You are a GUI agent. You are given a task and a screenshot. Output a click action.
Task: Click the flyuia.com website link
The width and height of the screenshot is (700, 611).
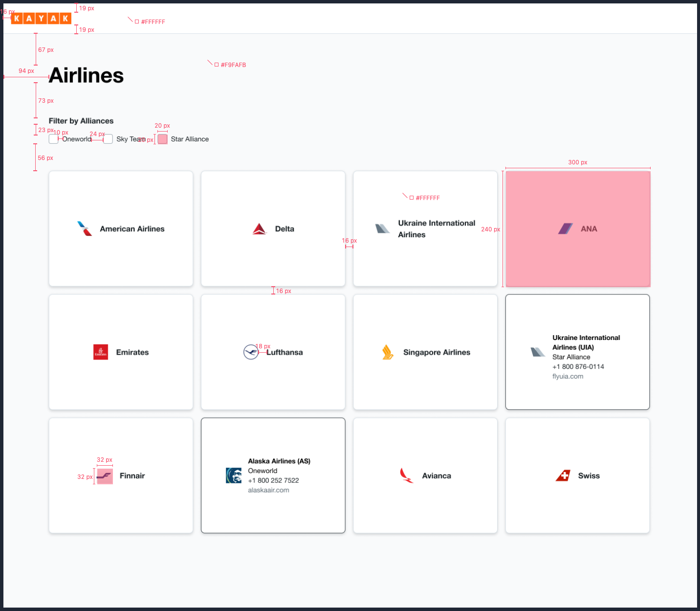pyautogui.click(x=568, y=376)
